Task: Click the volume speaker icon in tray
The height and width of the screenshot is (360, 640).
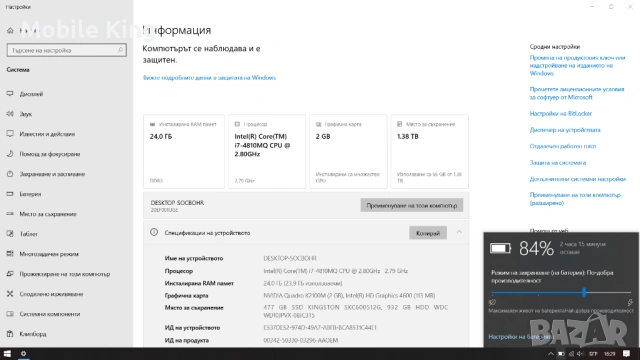Action: [580, 354]
